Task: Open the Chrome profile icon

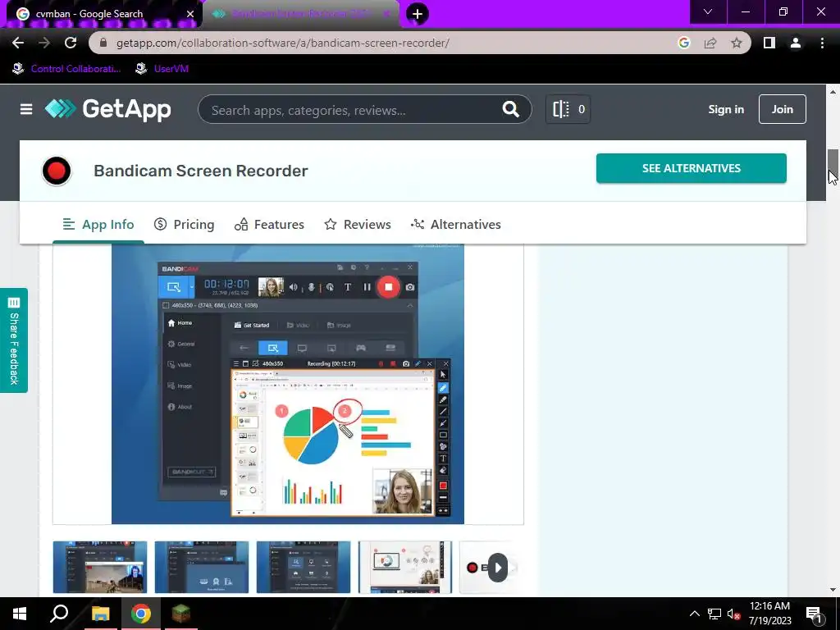Action: [796, 43]
